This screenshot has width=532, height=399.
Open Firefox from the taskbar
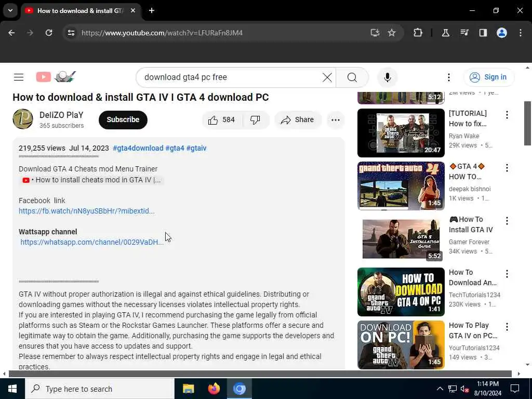point(214,389)
